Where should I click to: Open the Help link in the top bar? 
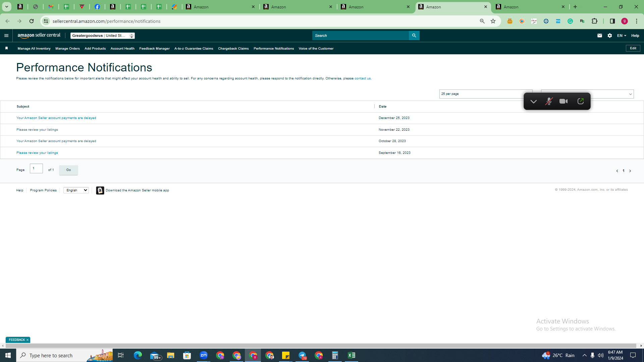[x=635, y=36]
